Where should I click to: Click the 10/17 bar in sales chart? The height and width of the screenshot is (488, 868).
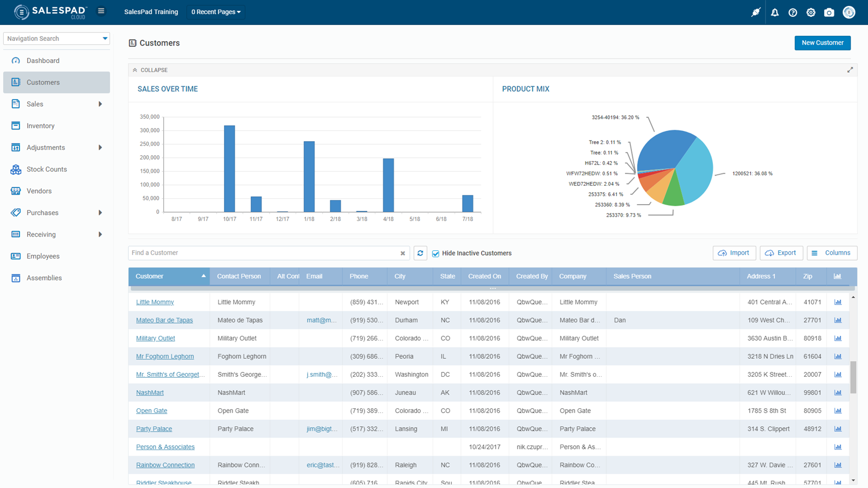pos(229,168)
